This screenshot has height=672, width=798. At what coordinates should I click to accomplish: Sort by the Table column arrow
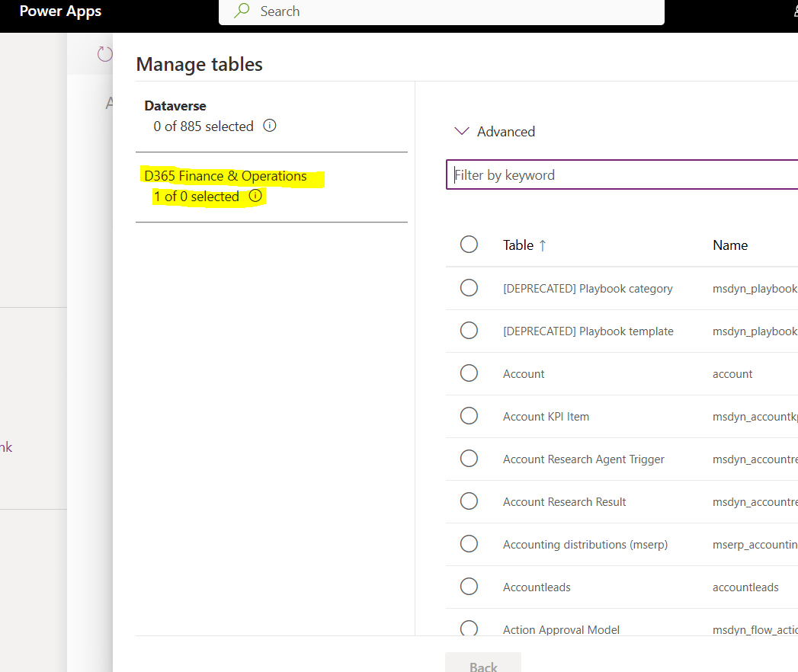click(x=543, y=245)
